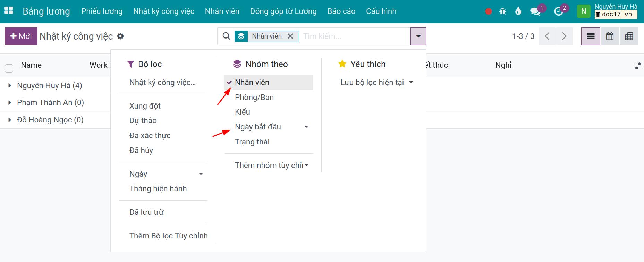Expand the Phạm Thành An (0) group
The image size is (644, 262).
click(50, 103)
